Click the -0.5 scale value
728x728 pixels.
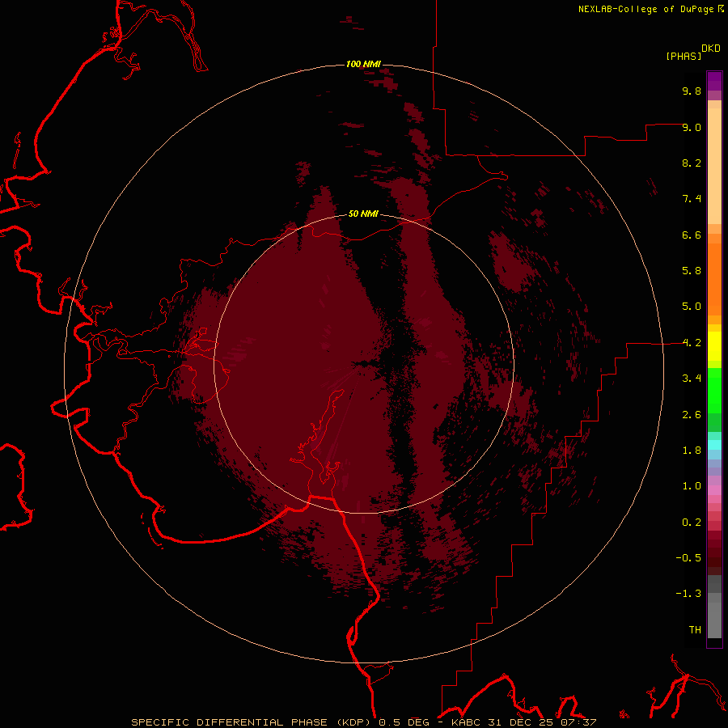click(x=688, y=558)
